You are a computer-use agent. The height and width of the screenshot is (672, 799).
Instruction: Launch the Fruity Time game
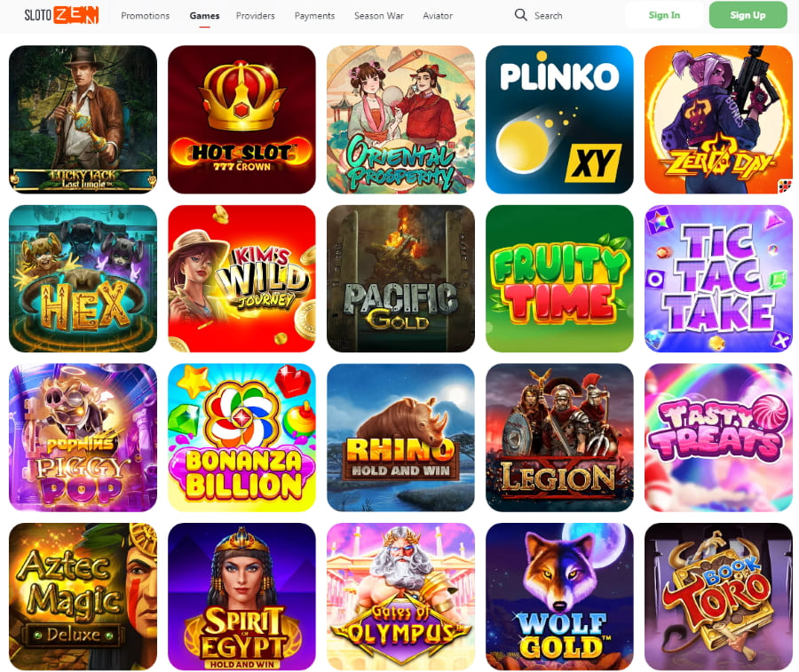pos(559,279)
